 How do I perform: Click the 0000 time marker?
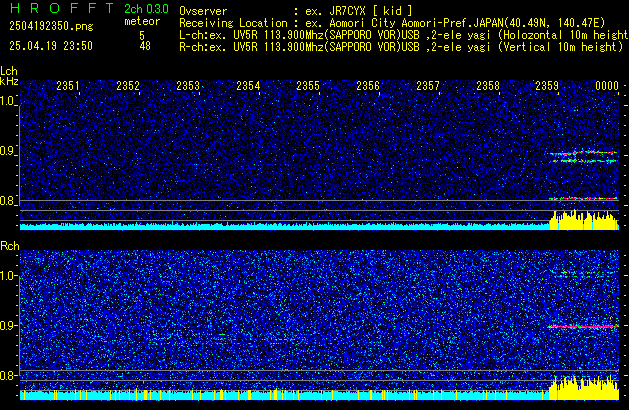tap(607, 86)
